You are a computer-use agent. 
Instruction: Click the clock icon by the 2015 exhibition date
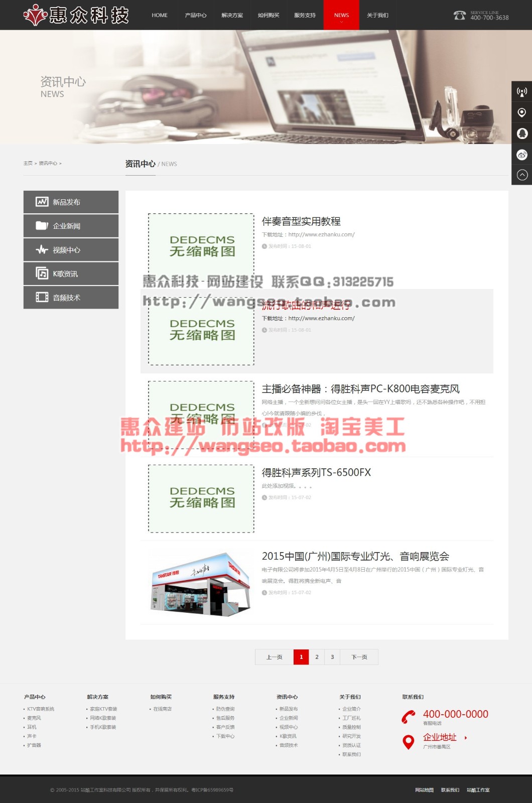pos(264,593)
